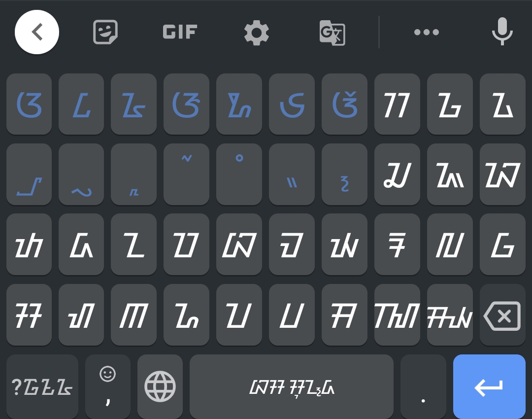
Task: Activate voice input microphone
Action: pyautogui.click(x=502, y=32)
